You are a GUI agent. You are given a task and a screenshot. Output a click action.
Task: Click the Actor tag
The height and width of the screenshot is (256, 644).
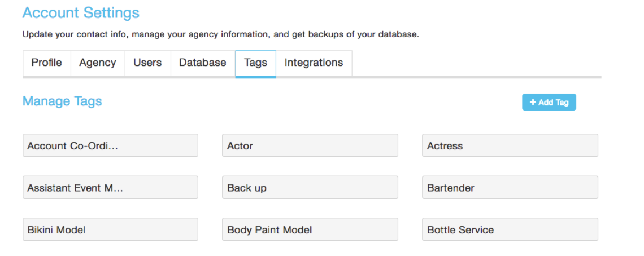[x=310, y=145]
